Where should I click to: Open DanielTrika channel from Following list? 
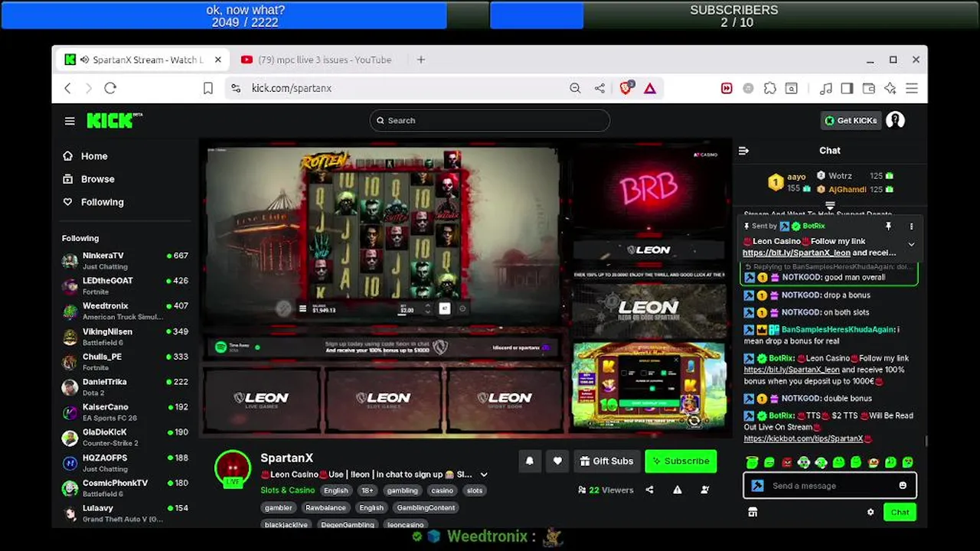point(125,386)
